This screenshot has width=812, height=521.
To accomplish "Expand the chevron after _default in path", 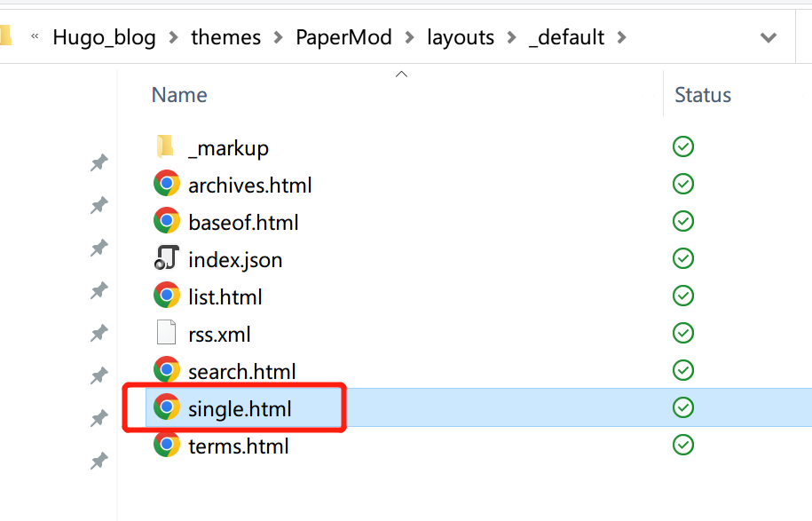I will point(621,37).
